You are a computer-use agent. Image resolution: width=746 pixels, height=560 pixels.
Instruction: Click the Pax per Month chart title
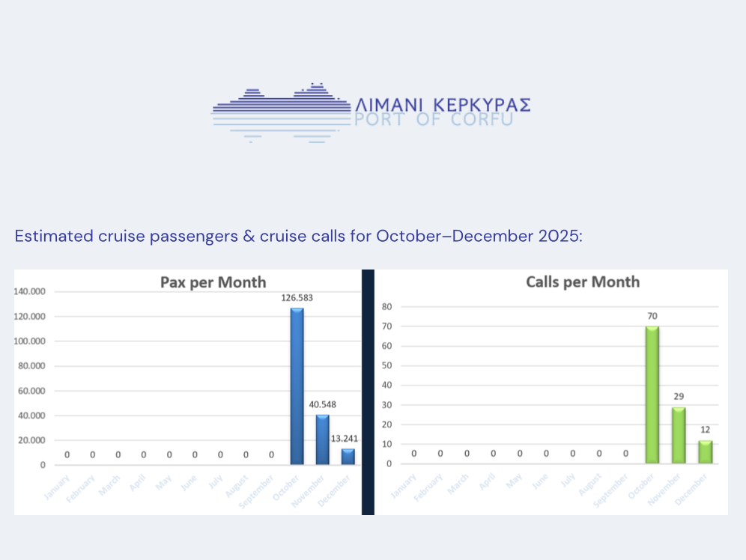(x=213, y=282)
